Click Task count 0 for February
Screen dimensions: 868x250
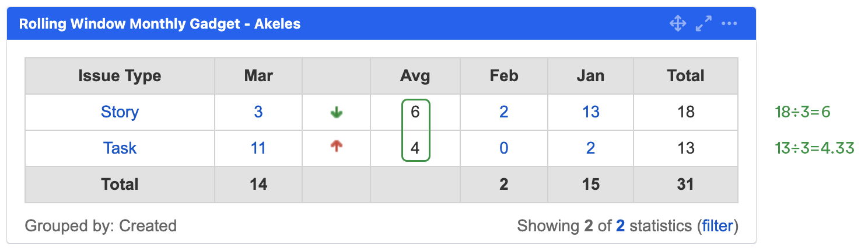pos(503,148)
